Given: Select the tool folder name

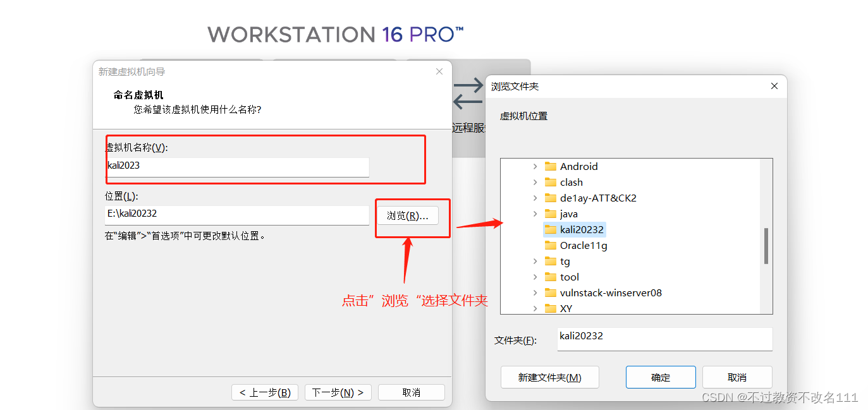Looking at the screenshot, I should pos(570,277).
